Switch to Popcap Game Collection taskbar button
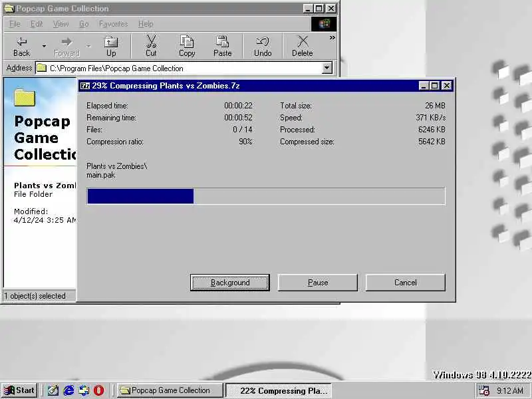This screenshot has height=399, width=532. click(x=170, y=390)
